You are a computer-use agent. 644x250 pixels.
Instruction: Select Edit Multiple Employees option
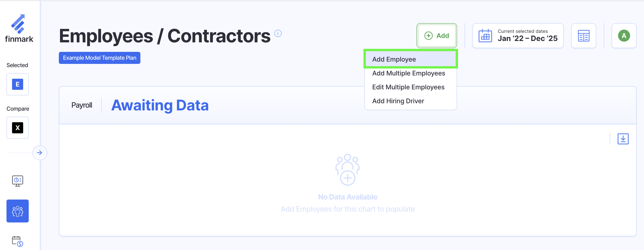click(x=408, y=87)
